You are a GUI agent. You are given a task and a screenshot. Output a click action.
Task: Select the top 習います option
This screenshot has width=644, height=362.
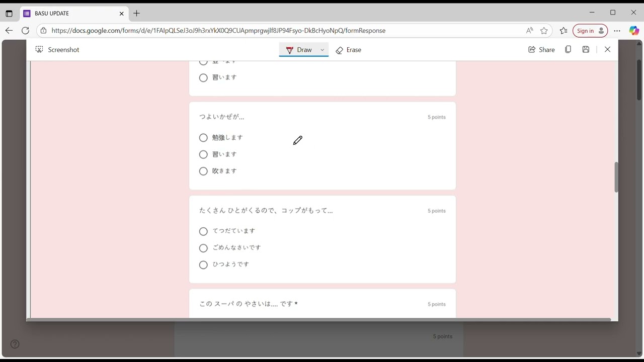tap(203, 78)
